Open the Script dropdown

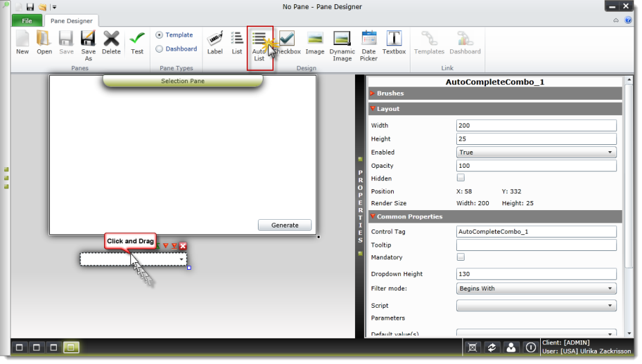pyautogui.click(x=536, y=306)
